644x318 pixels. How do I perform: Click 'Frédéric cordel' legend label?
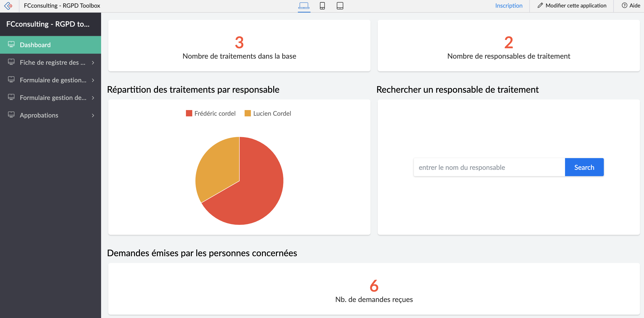point(215,113)
